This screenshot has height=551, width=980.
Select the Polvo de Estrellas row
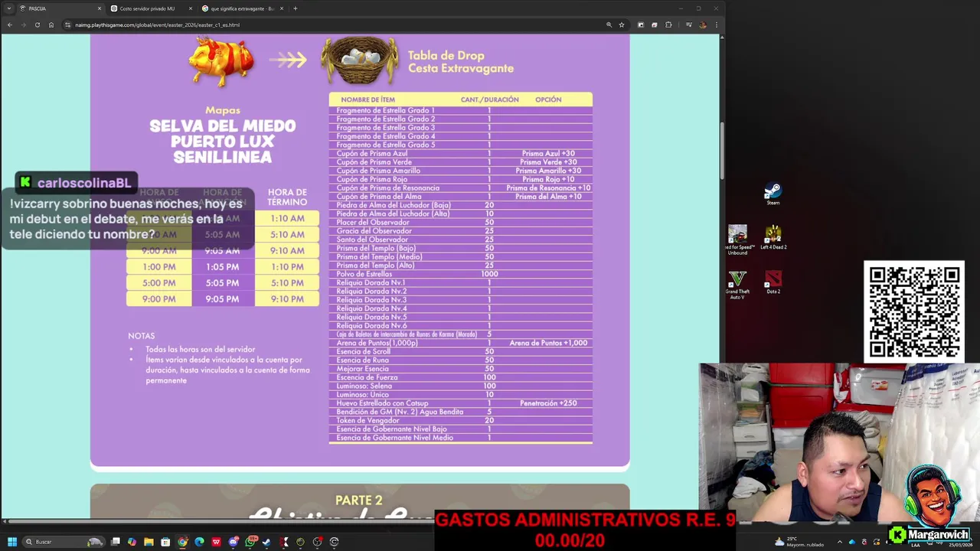(461, 274)
